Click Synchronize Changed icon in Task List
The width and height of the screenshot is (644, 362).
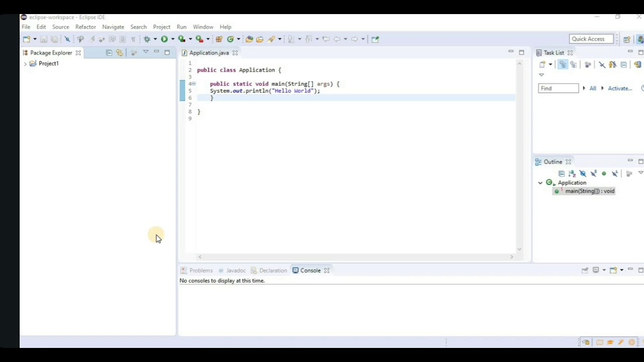point(637,65)
